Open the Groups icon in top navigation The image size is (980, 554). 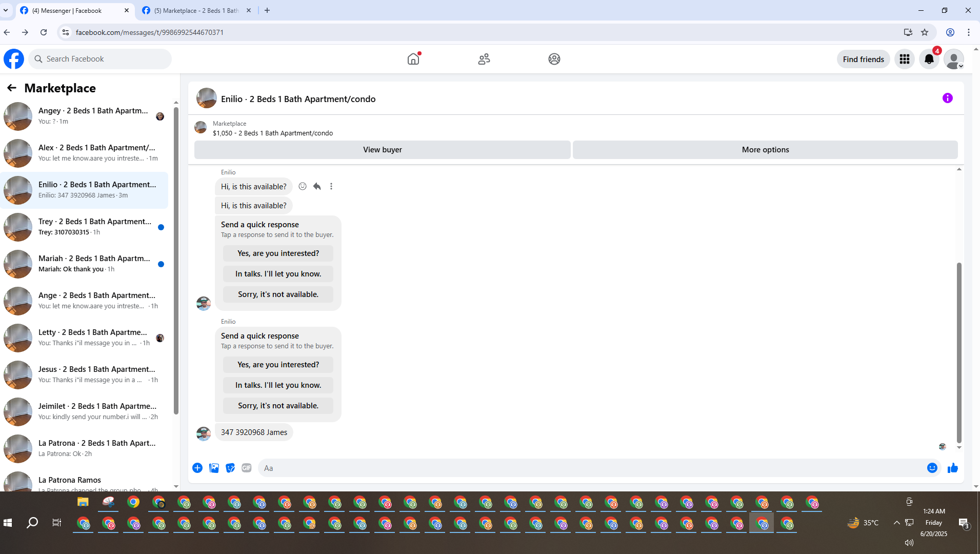point(554,59)
